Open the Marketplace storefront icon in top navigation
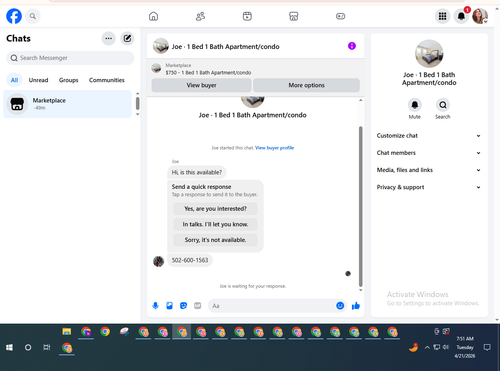This screenshot has height=371, width=500. [x=294, y=16]
